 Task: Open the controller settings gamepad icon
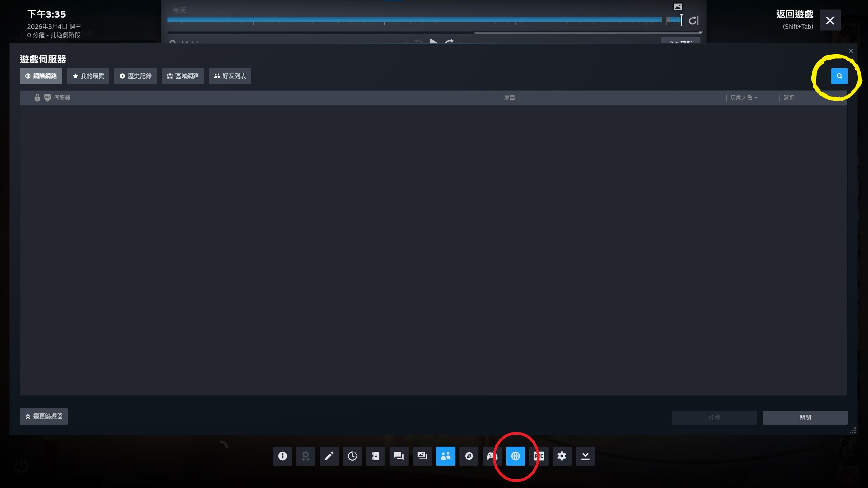(x=492, y=456)
